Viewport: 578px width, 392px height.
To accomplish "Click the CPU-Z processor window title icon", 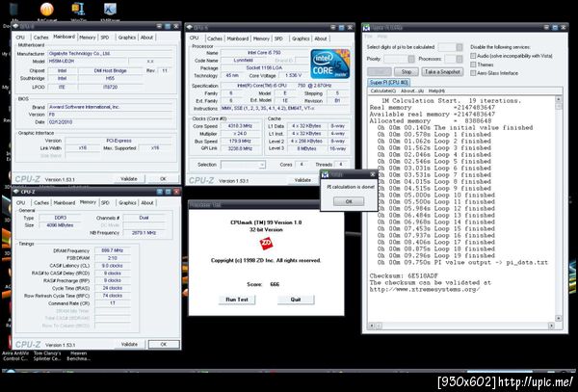I will pyautogui.click(x=190, y=28).
